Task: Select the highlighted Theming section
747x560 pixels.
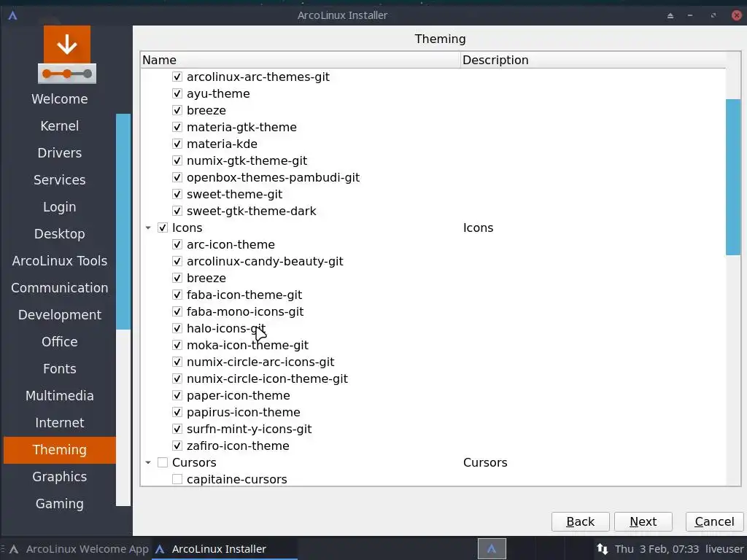Action: click(x=60, y=449)
